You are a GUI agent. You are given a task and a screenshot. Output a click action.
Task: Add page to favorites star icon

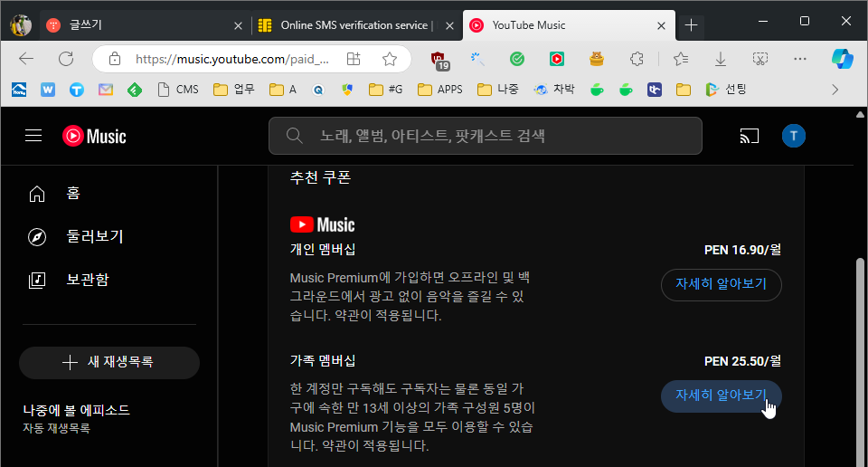tap(390, 59)
